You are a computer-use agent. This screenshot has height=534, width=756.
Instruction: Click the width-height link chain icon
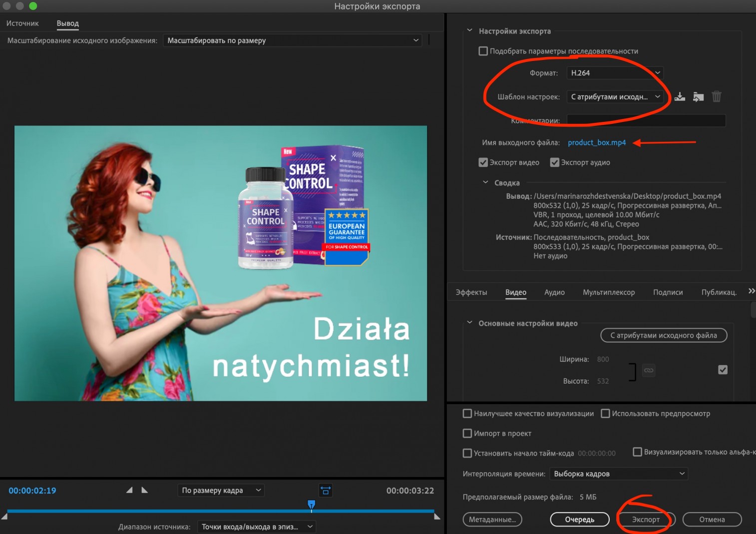point(649,370)
